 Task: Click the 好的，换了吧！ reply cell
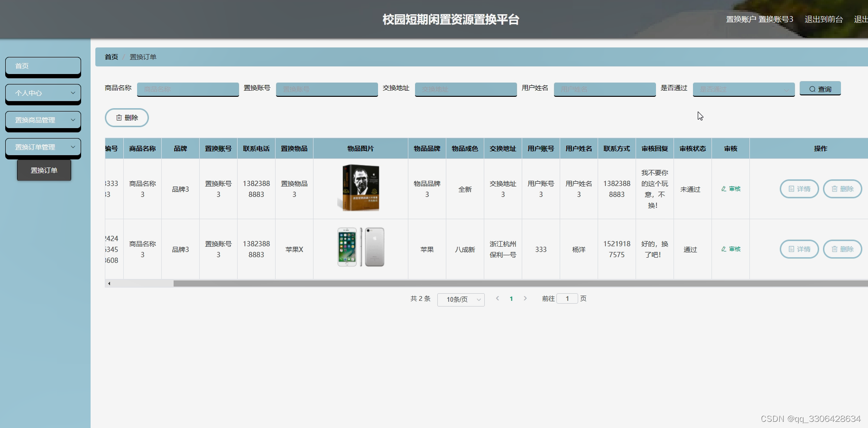[655, 250]
